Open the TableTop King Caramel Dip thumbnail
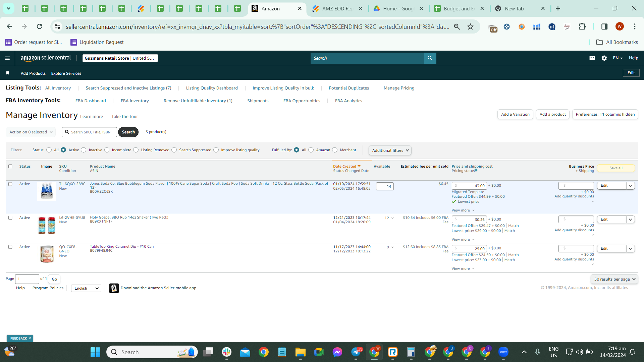Image resolution: width=644 pixels, height=362 pixels. point(47,254)
